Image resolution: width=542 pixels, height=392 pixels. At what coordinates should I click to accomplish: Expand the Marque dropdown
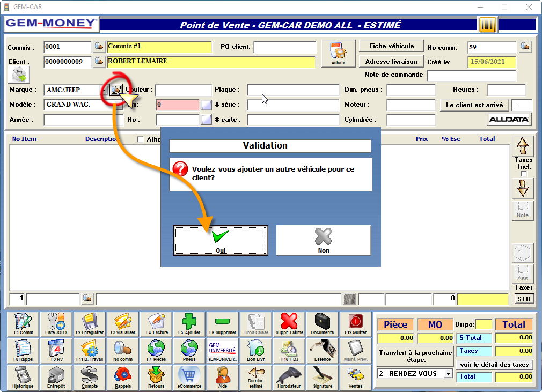pos(104,90)
